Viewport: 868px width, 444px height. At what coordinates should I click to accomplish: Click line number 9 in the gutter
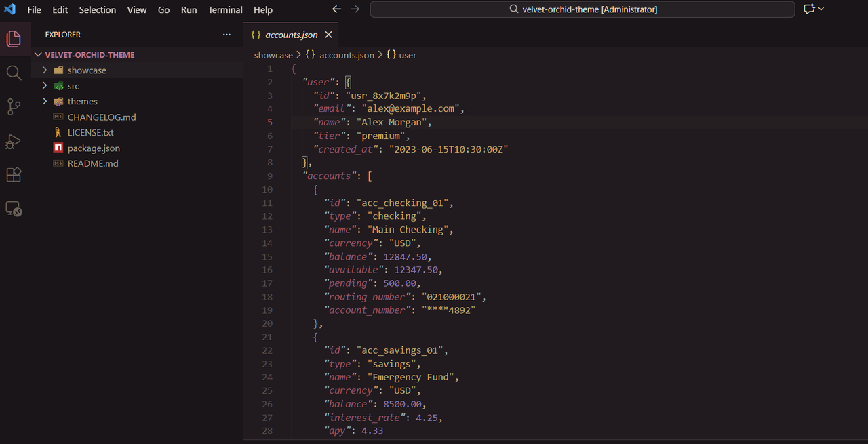pyautogui.click(x=270, y=176)
